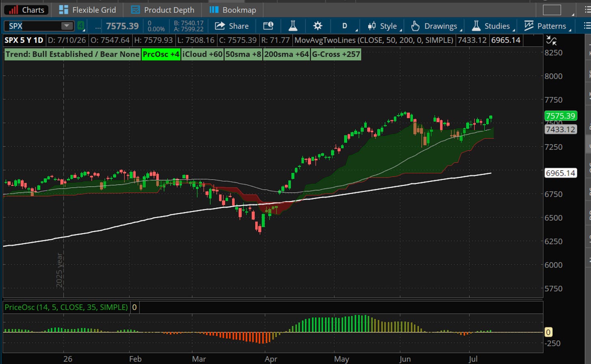Image resolution: width=591 pixels, height=364 pixels.
Task: Click the PrcOsc +4 bright green label
Action: pos(161,54)
